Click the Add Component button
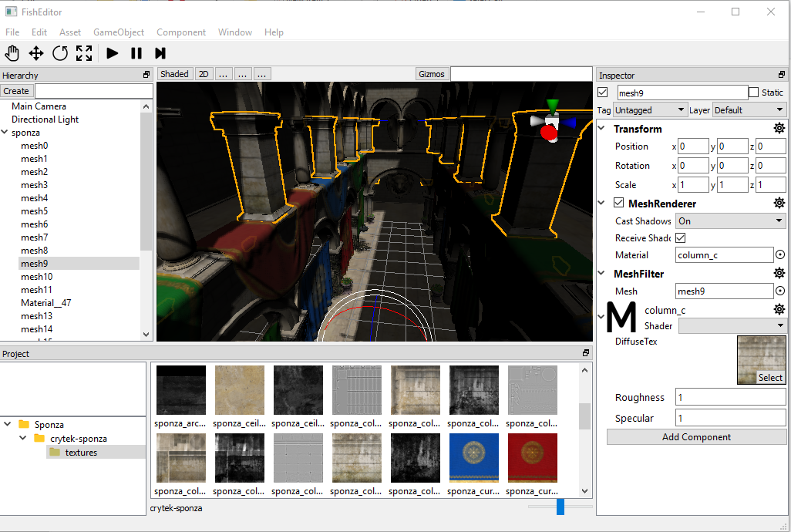 696,437
